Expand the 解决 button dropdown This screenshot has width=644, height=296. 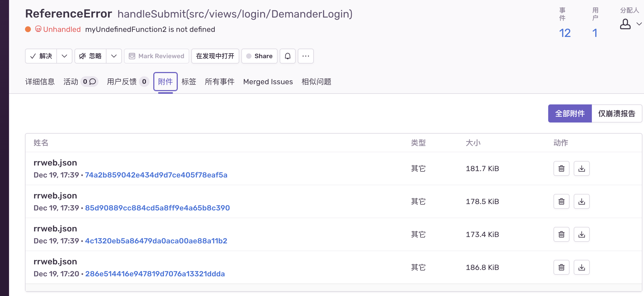64,56
